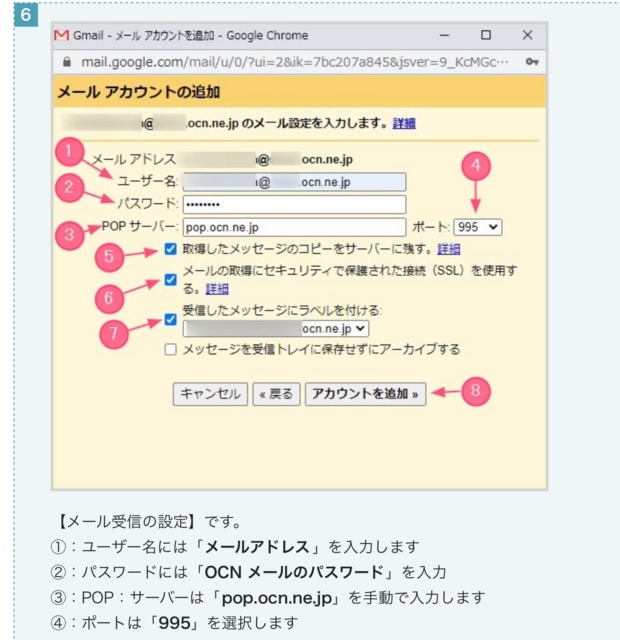The image size is (620, 640).
Task: Click the アカウントを追加 button
Action: (x=365, y=393)
